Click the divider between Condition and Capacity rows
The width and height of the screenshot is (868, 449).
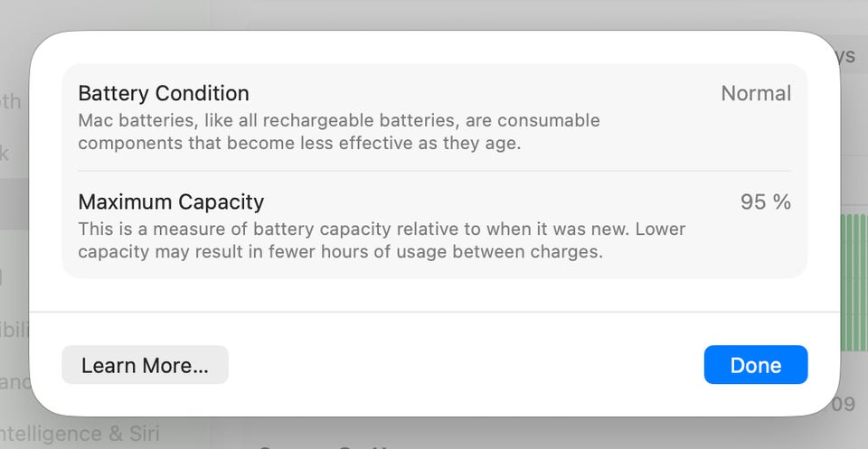[434, 171]
